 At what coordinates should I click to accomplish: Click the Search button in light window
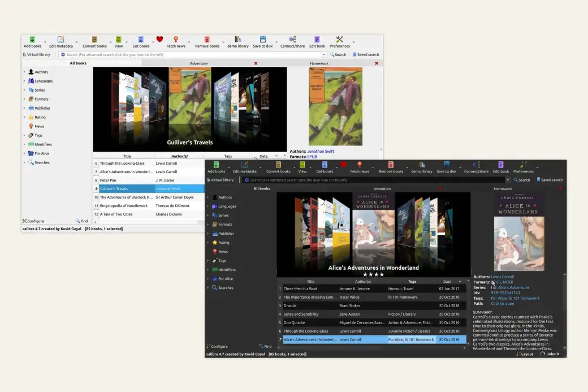(338, 54)
